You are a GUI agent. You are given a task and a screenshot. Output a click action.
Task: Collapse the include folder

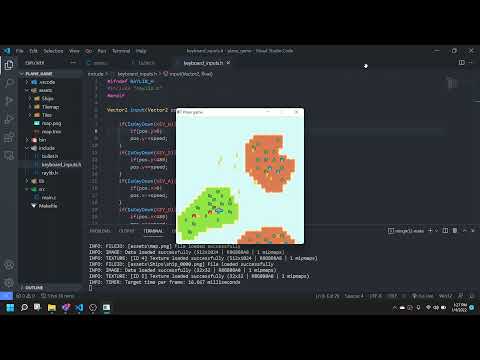[x=50, y=148]
